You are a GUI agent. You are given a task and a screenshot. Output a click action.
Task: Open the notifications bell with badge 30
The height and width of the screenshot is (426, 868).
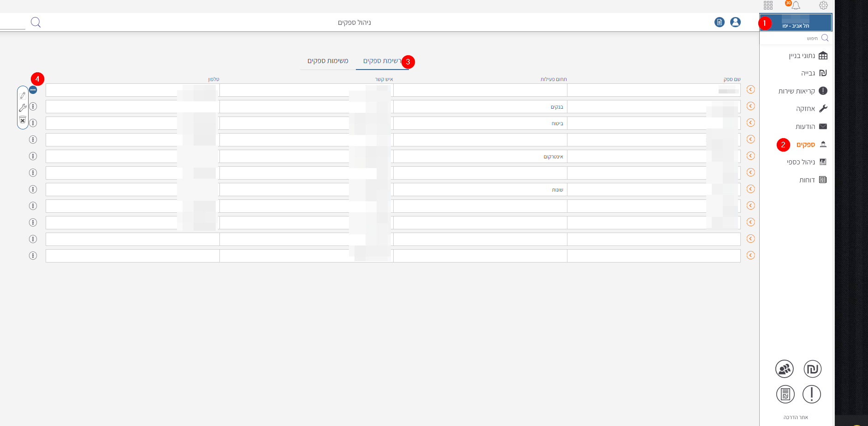[x=796, y=6]
